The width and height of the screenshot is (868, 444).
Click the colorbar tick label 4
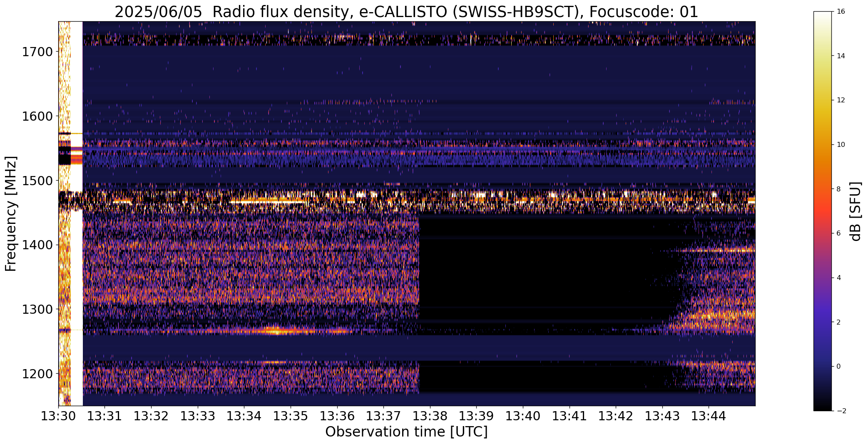point(838,278)
